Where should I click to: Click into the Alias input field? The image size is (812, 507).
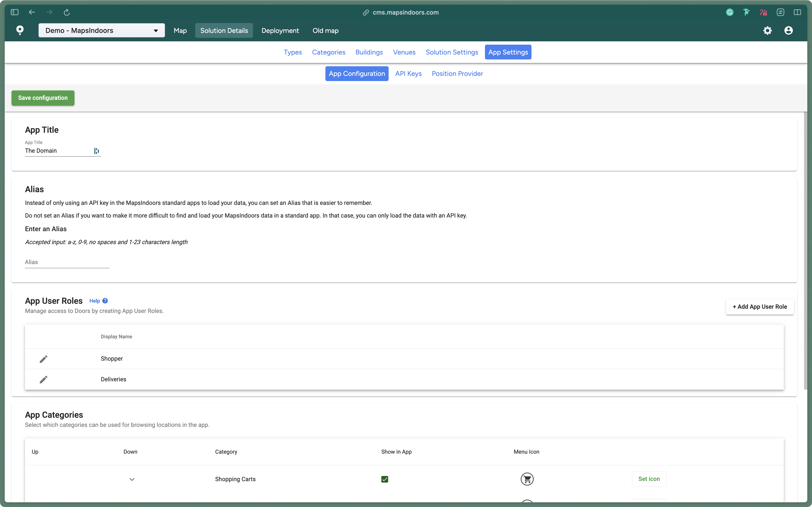coord(67,262)
